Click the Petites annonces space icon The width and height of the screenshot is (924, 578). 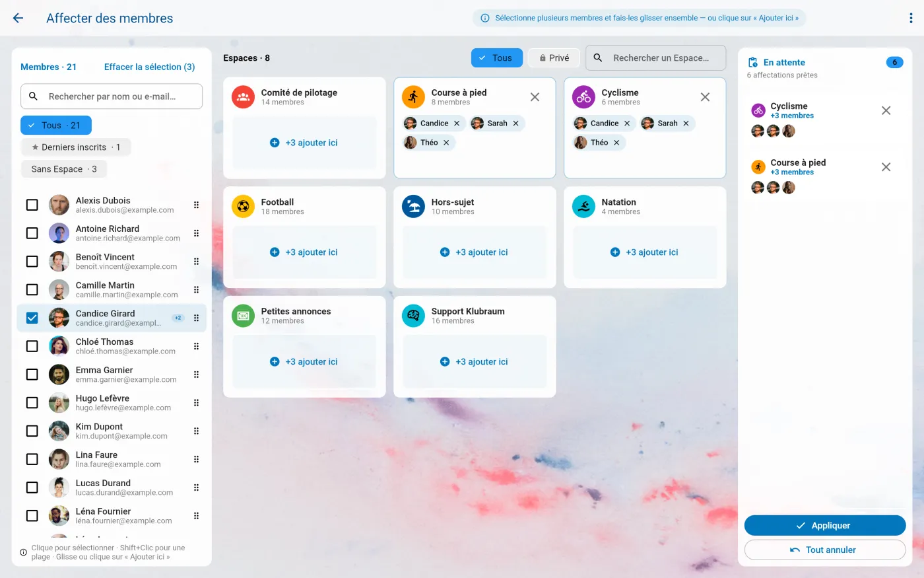[x=243, y=316]
